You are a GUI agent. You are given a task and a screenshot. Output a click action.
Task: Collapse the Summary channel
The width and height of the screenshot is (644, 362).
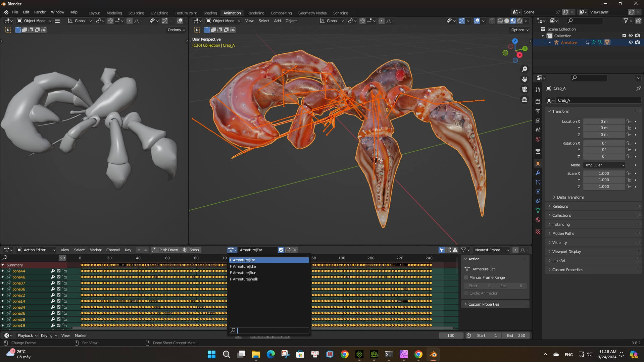coord(3,265)
